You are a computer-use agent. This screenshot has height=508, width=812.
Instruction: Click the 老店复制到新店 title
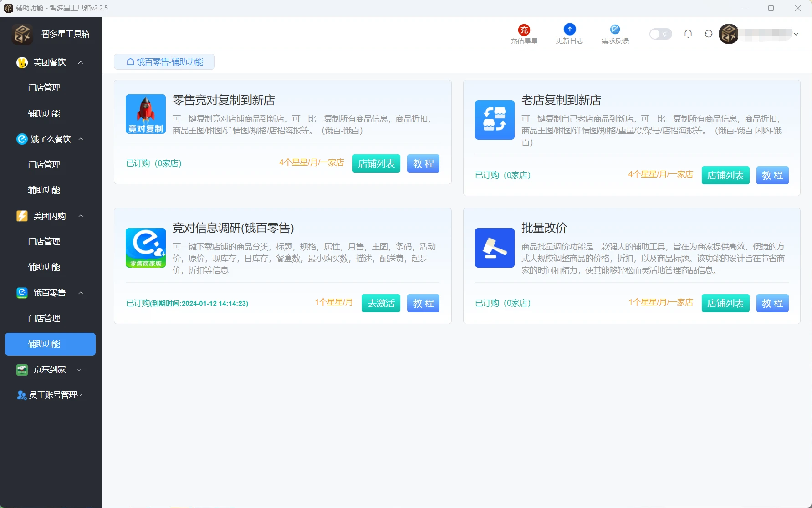coord(561,100)
